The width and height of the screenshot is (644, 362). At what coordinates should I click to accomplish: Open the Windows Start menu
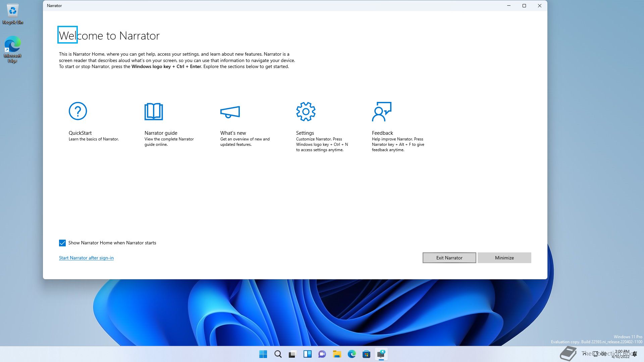pyautogui.click(x=263, y=354)
